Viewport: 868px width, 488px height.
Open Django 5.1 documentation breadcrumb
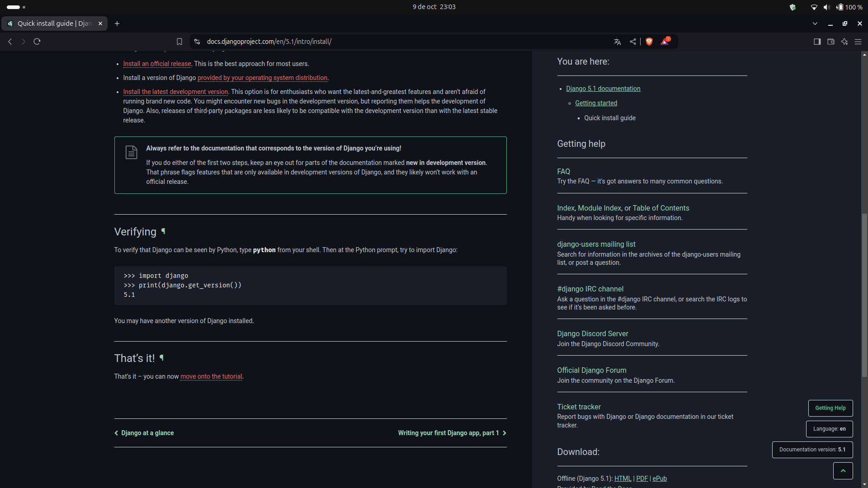603,89
